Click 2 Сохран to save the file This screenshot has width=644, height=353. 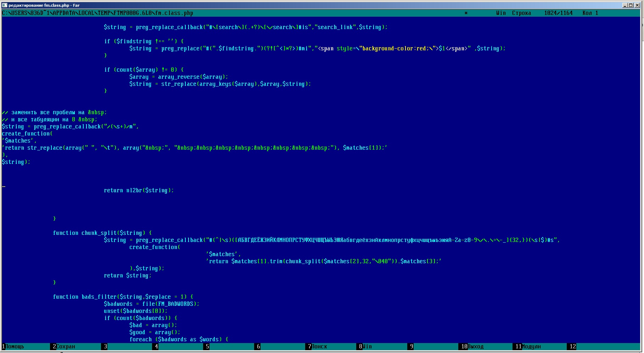click(x=66, y=346)
